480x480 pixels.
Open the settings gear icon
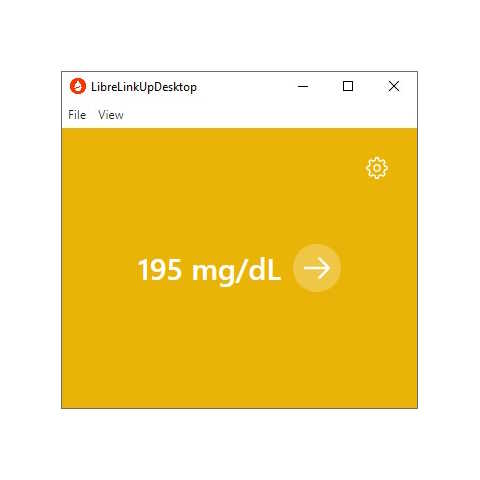coord(377,168)
